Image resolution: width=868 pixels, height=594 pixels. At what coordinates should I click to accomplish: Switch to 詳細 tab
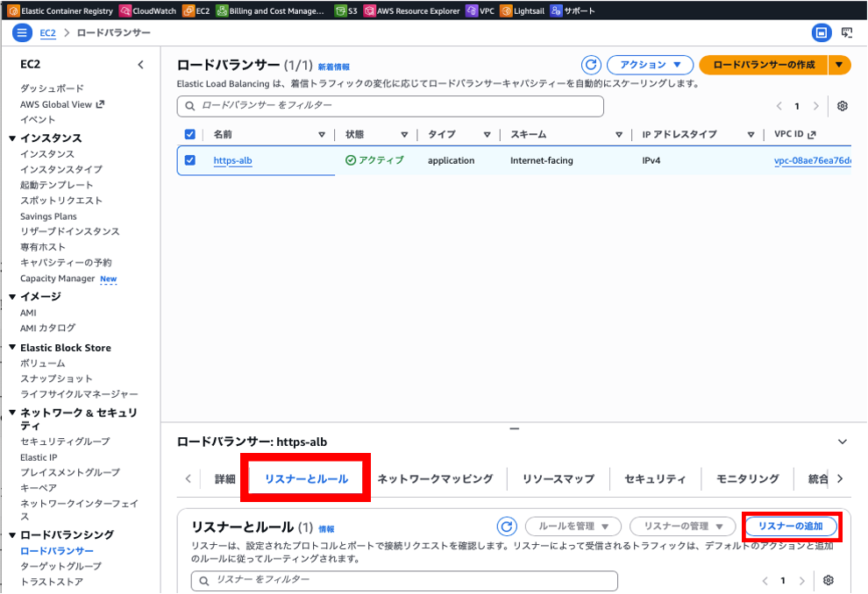pyautogui.click(x=224, y=479)
